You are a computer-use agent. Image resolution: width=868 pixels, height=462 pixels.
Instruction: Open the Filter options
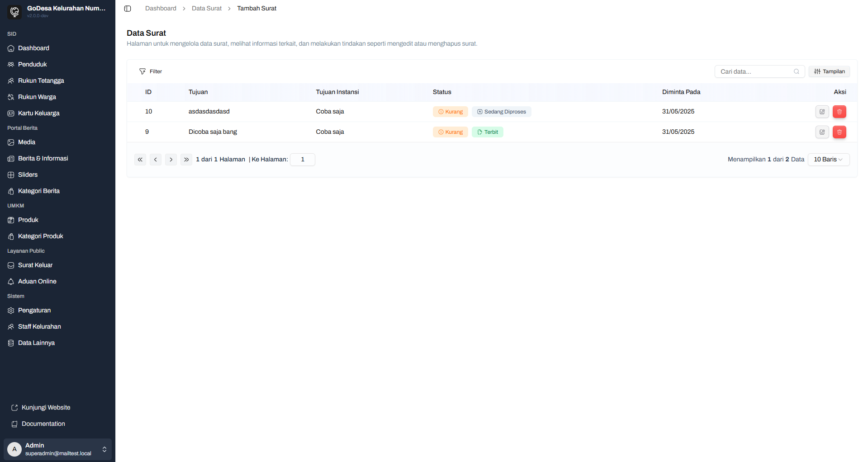point(151,71)
